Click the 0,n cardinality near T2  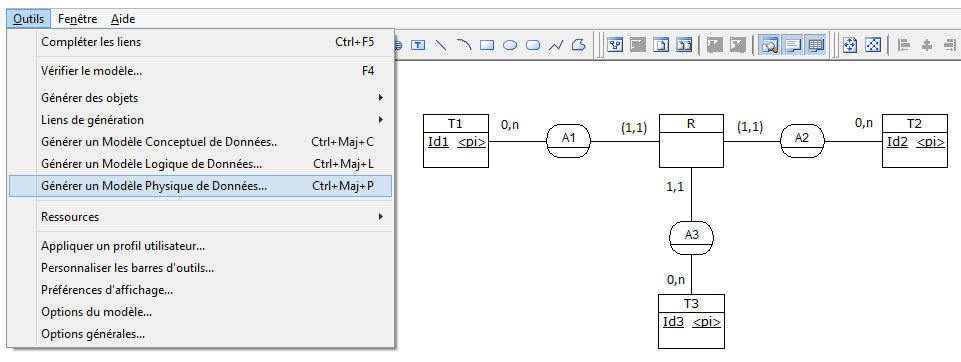864,123
